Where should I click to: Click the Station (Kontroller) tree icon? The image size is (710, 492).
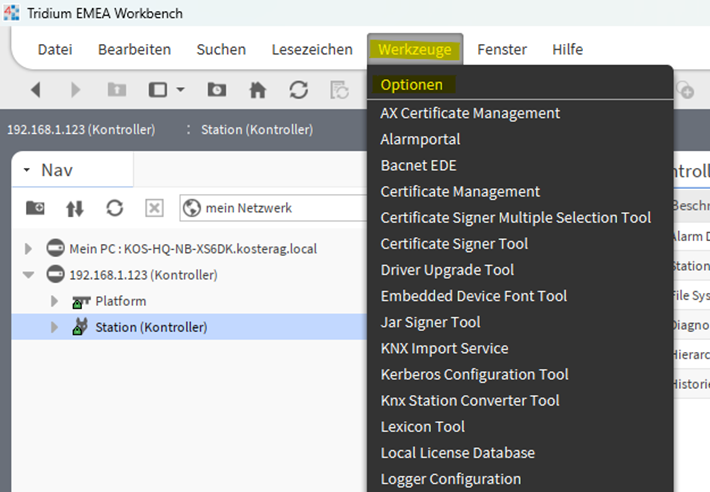pyautogui.click(x=80, y=327)
